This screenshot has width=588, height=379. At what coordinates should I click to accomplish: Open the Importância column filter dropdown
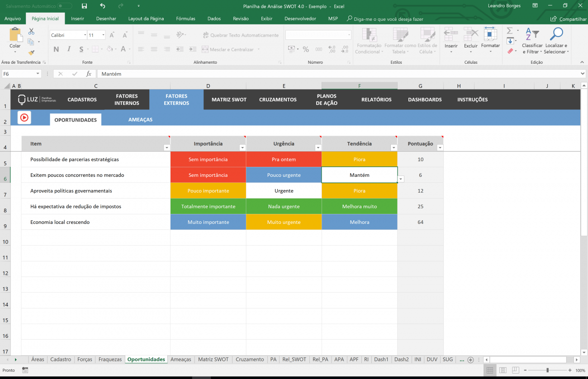[x=242, y=148]
